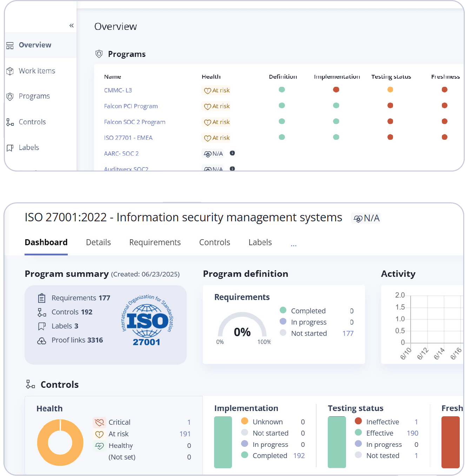
Task: Open the ISO 27701 - EMEA program
Action: [x=128, y=138]
